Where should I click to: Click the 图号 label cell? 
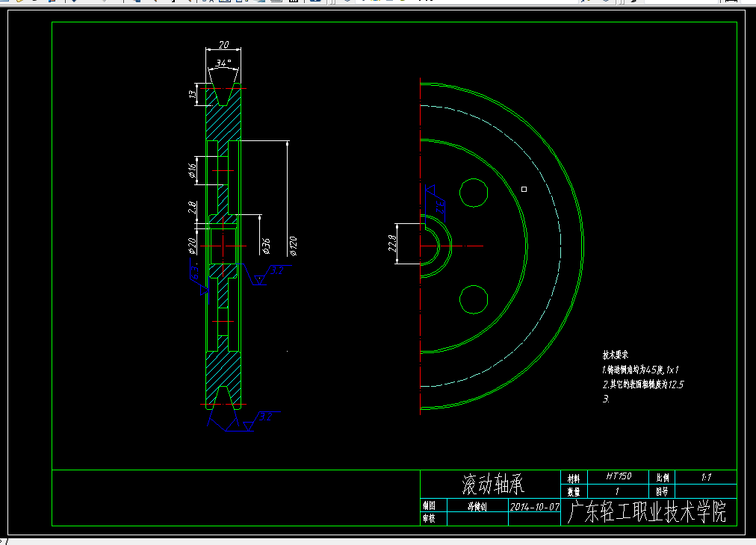tap(663, 491)
